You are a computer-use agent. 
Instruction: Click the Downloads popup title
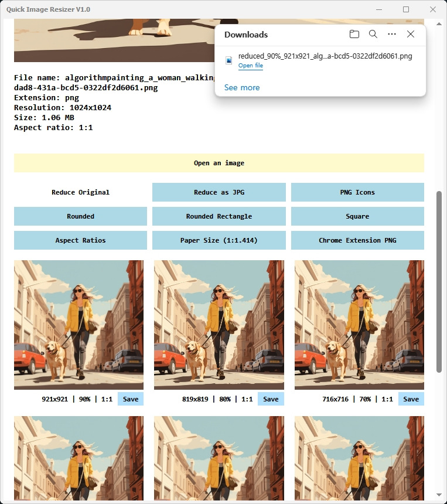click(246, 35)
